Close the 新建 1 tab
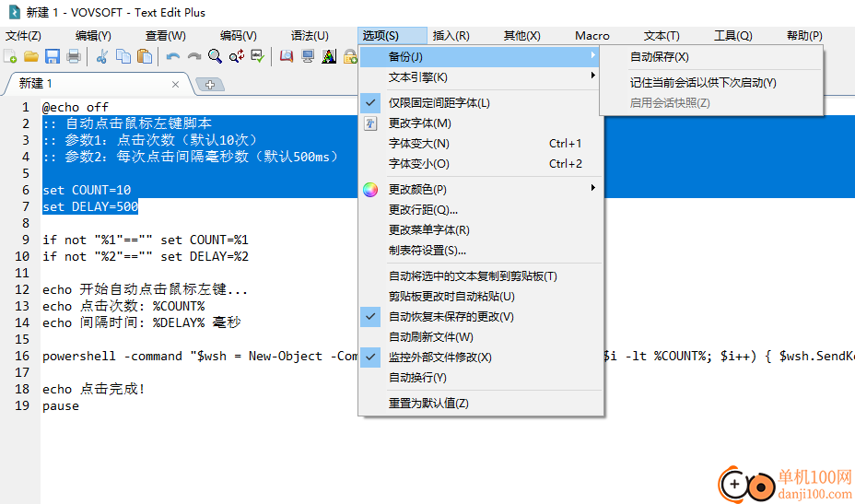 pyautogui.click(x=176, y=84)
